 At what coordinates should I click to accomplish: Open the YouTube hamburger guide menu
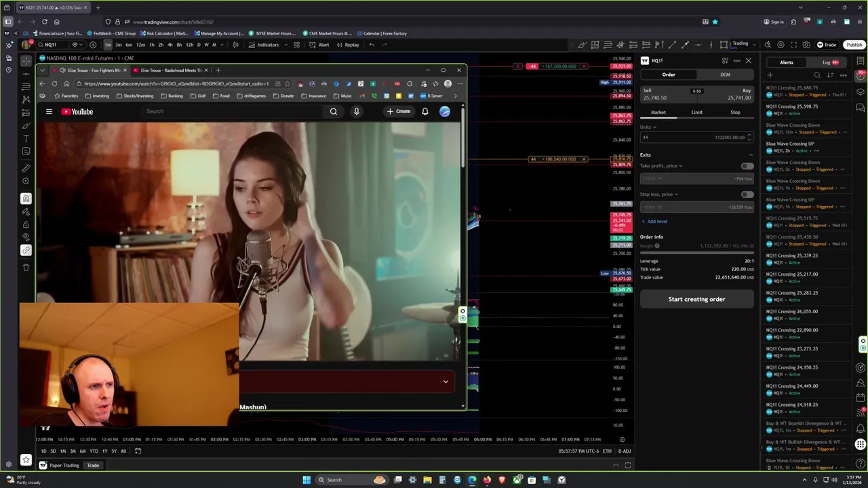click(x=49, y=112)
